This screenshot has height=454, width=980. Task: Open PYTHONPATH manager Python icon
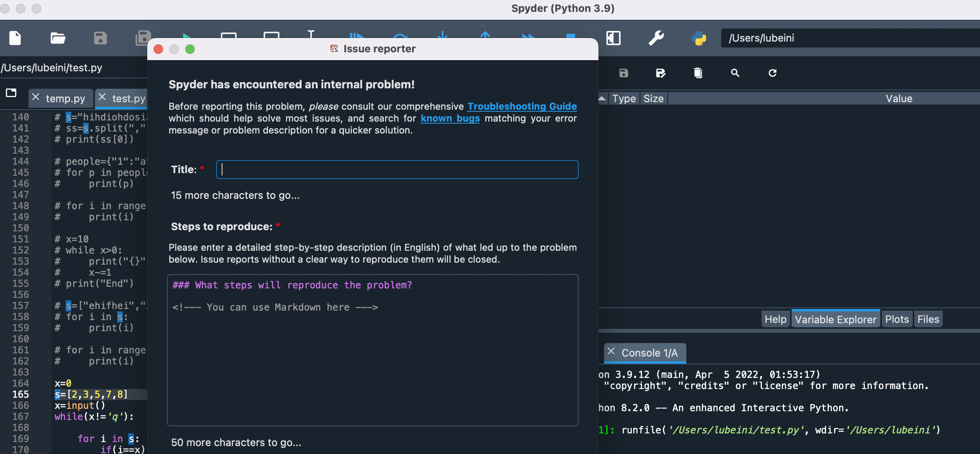699,38
